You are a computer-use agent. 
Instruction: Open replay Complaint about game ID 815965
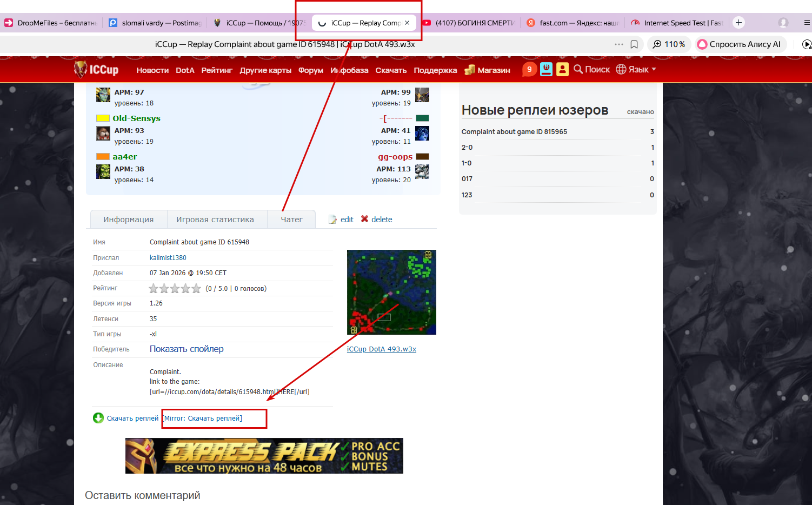click(x=514, y=132)
